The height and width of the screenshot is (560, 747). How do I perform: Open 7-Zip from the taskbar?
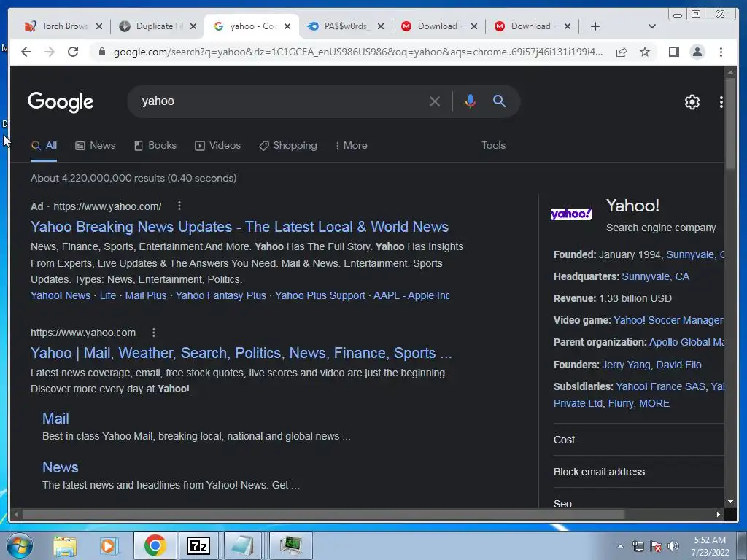[x=198, y=545]
